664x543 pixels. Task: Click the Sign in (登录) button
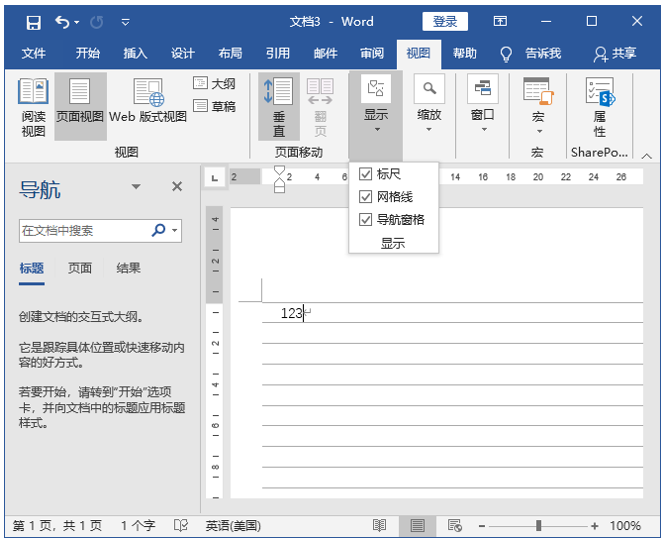445,22
